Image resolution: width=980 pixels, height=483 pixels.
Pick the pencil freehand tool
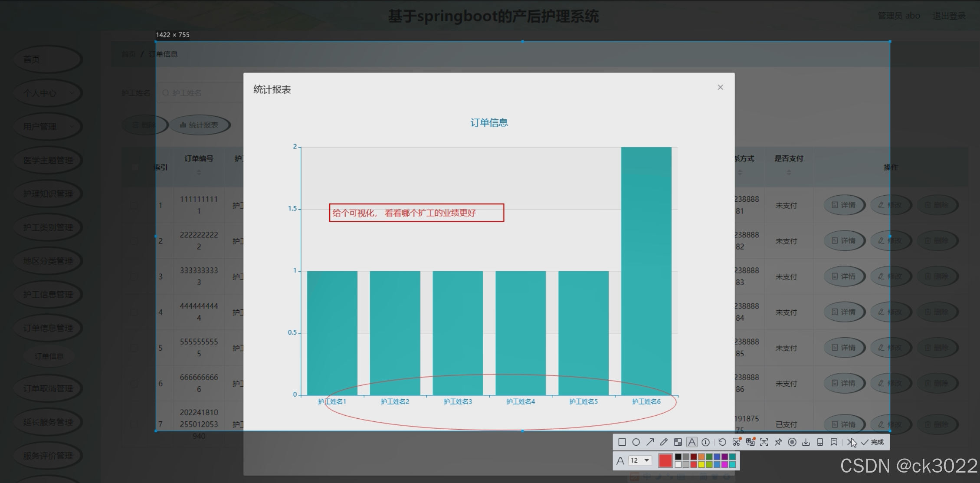point(664,442)
